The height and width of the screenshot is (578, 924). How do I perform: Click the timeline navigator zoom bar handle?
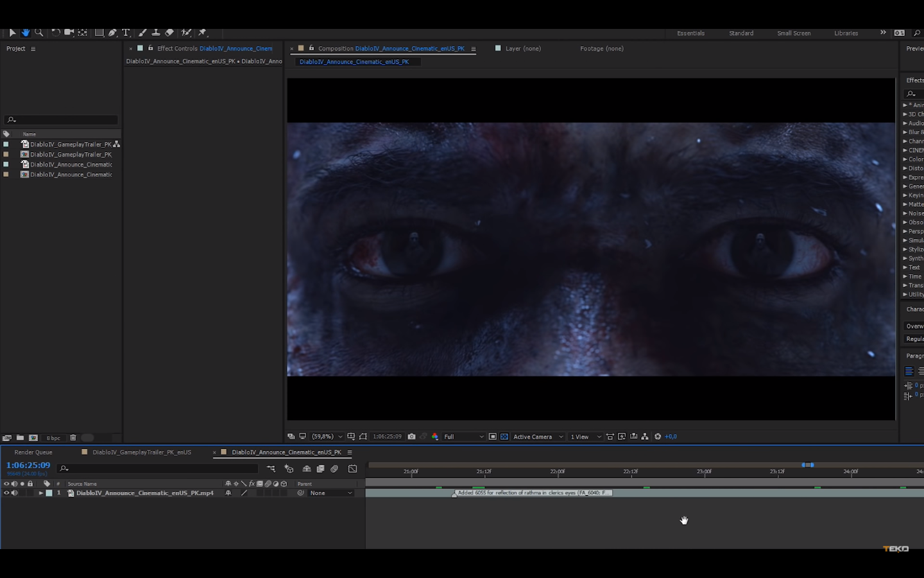pos(808,464)
